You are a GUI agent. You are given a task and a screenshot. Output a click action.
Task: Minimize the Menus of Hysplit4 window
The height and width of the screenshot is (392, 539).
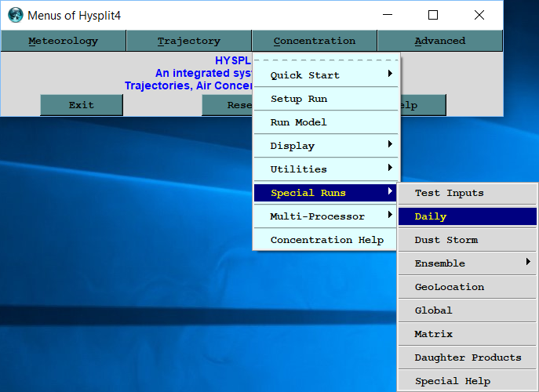coord(388,15)
